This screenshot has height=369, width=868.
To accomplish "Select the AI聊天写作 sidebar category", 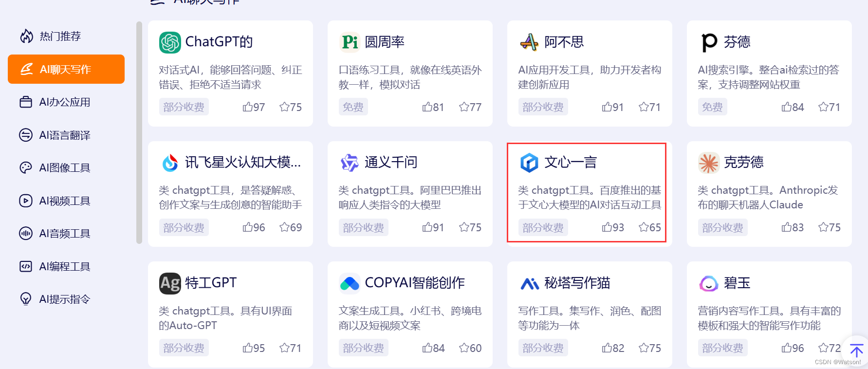I will [66, 69].
